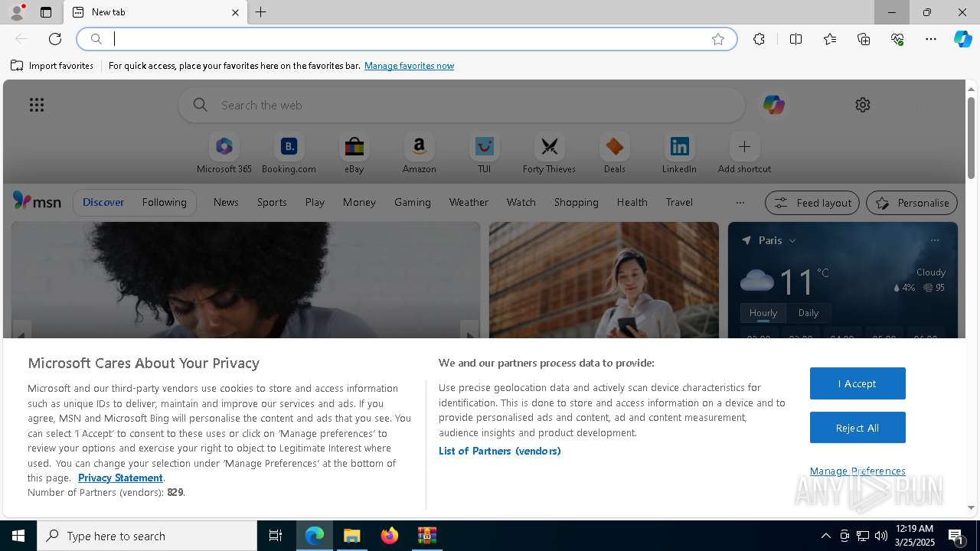Open Settings and more ellipsis menu

pos(931,39)
